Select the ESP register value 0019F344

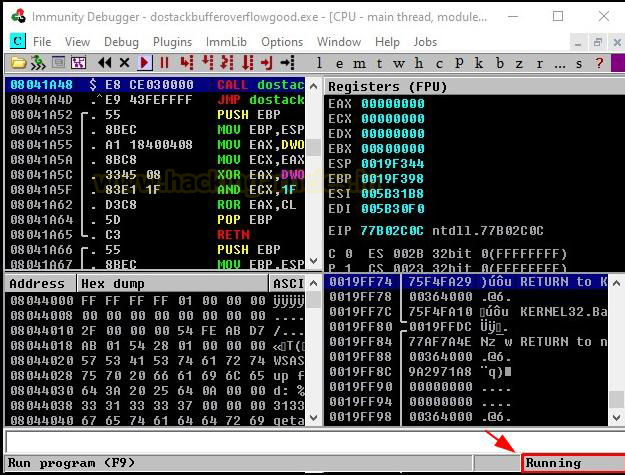coord(393,163)
